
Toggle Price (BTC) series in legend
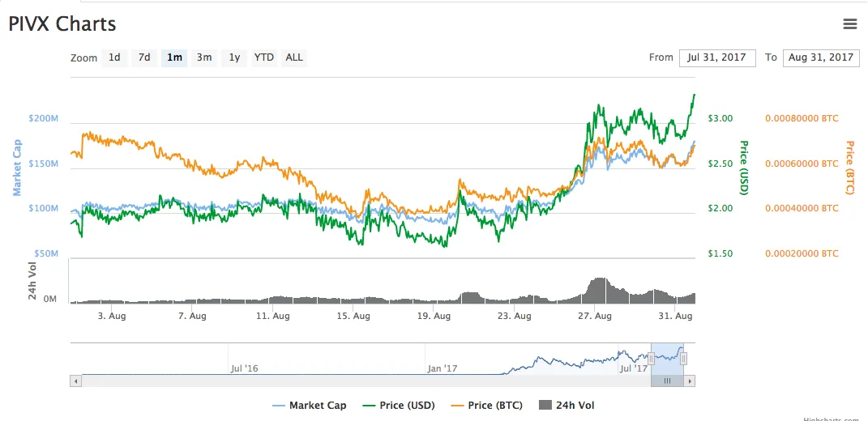tap(486, 406)
